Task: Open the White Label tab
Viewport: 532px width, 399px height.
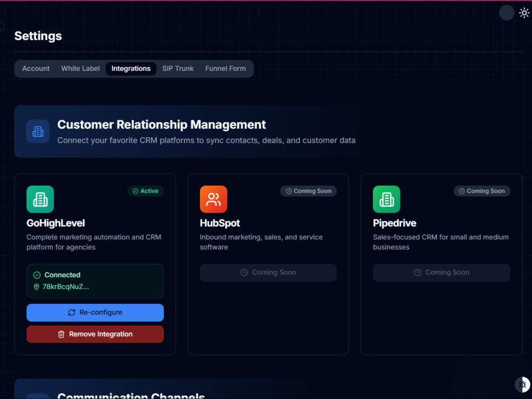Action: (80, 69)
